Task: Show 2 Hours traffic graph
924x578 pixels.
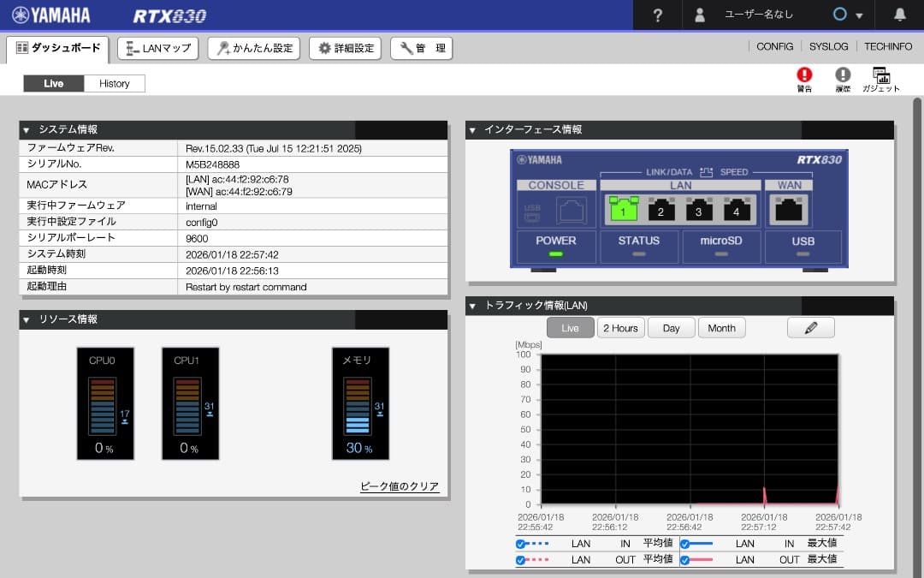Action: pyautogui.click(x=620, y=328)
